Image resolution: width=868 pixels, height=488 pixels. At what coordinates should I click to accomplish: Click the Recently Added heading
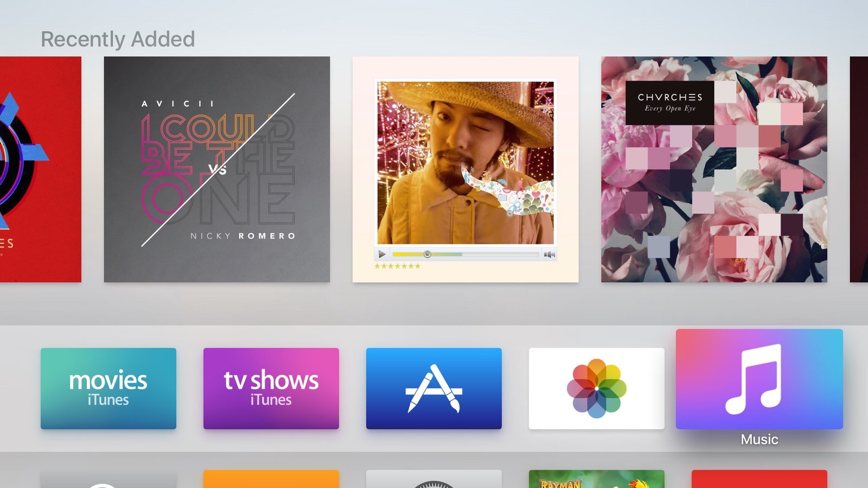(x=118, y=39)
